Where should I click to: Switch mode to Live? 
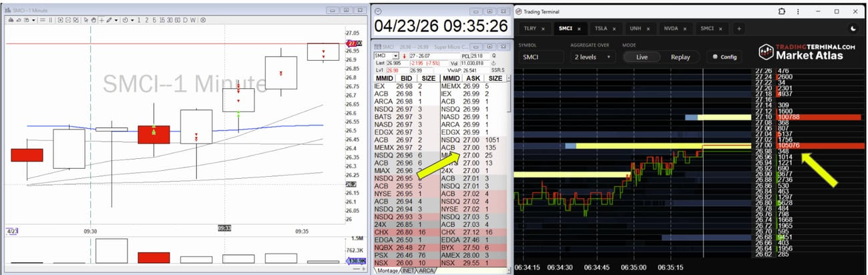tap(642, 57)
